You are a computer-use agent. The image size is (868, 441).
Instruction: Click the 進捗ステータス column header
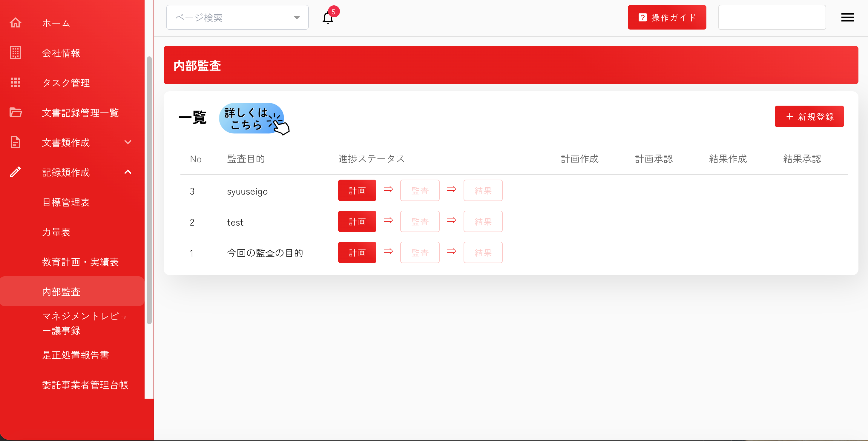(x=371, y=158)
